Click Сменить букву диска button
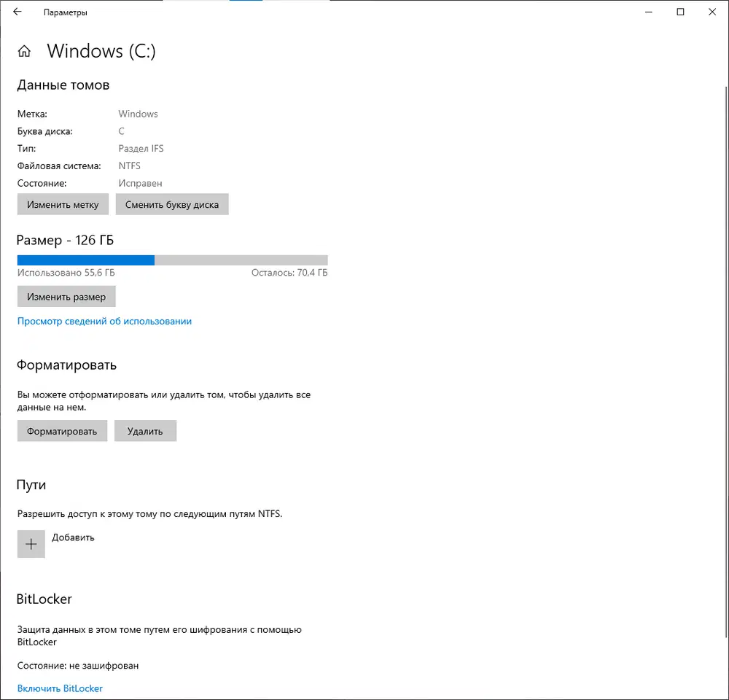 coord(172,204)
